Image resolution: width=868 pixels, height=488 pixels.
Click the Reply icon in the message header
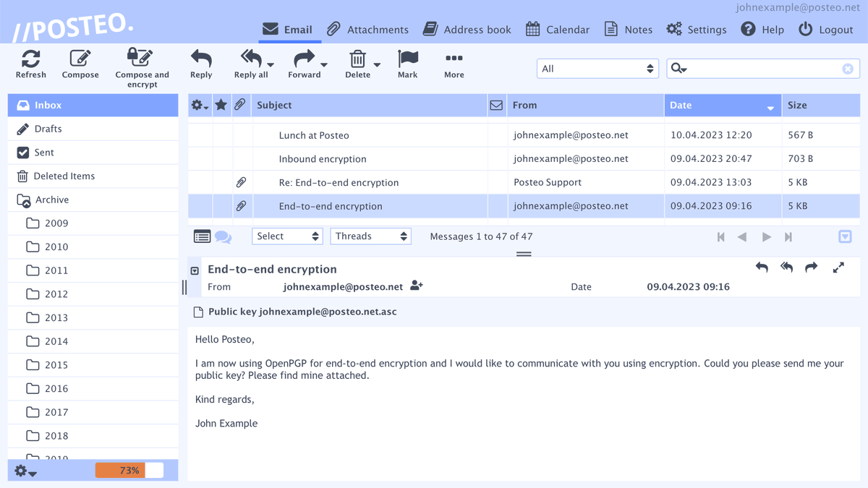click(x=762, y=267)
